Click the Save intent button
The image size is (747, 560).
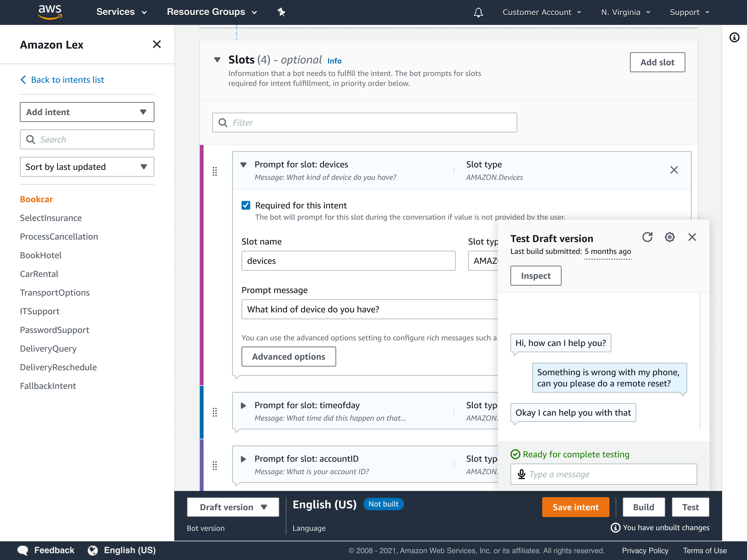coord(575,507)
